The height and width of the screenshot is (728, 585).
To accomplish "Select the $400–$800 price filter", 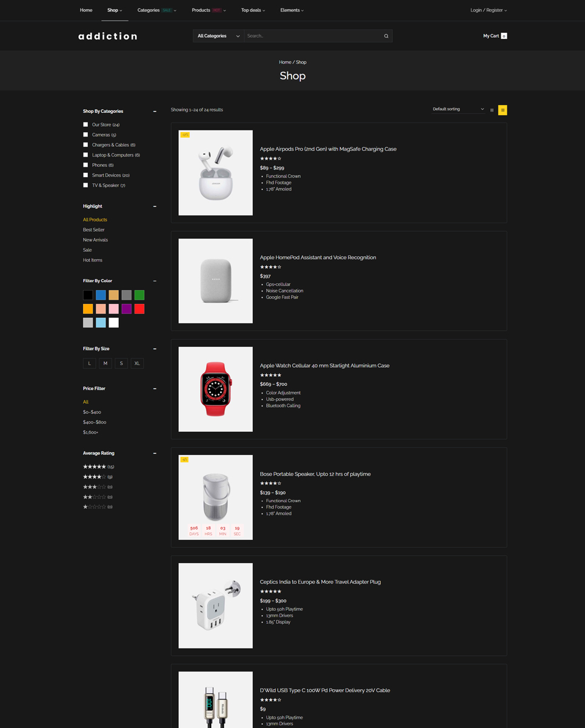I will [95, 422].
